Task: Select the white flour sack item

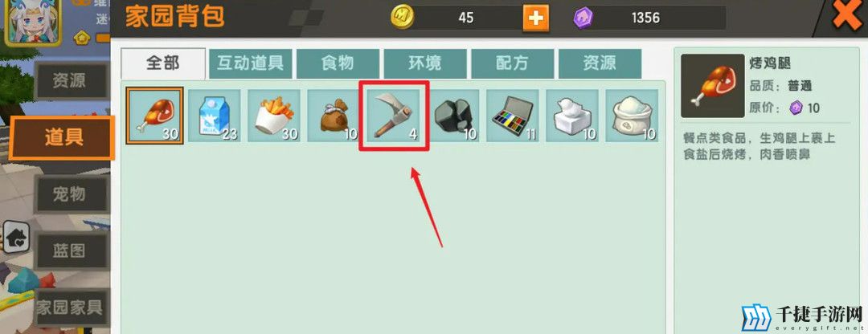Action: 633,116
